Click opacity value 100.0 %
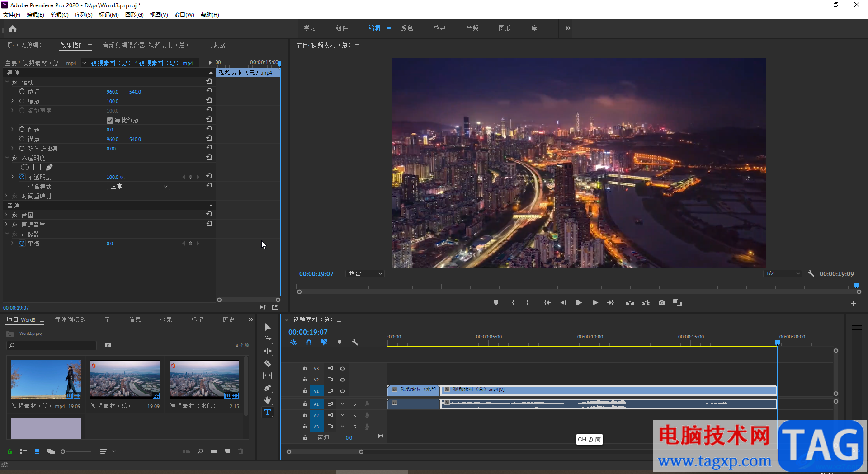The height and width of the screenshot is (474, 868). click(x=115, y=177)
